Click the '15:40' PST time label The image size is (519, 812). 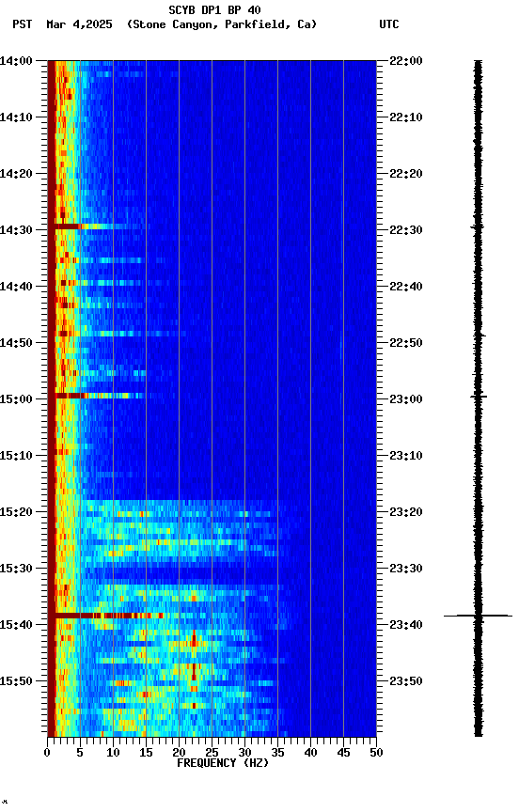(16, 625)
